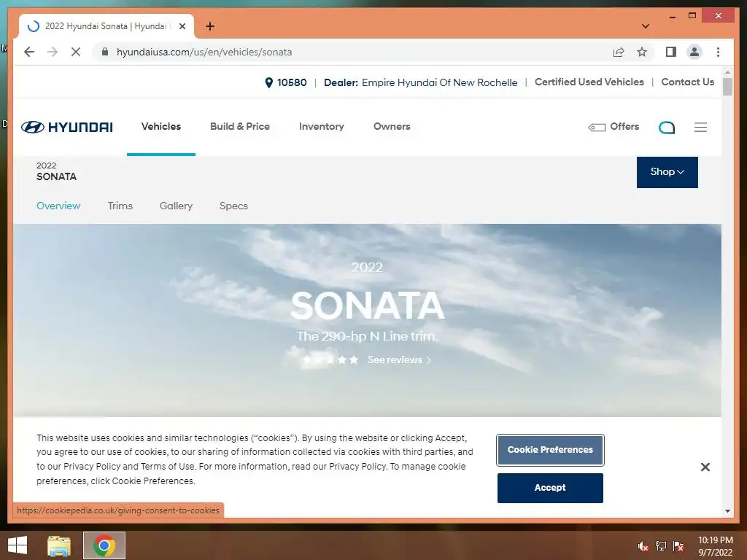747x560 pixels.
Task: Switch to the Gallery tab
Action: click(176, 206)
